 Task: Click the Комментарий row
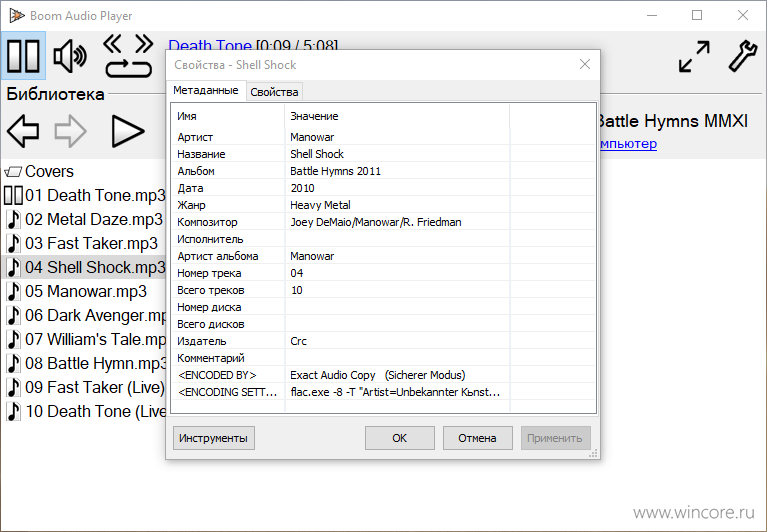384,358
